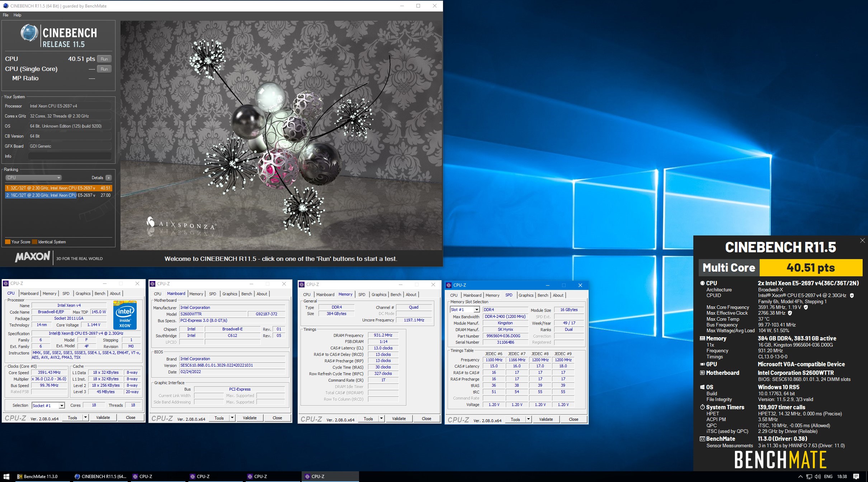Click the Cinebench globe logo icon
The width and height of the screenshot is (868, 482).
29,33
